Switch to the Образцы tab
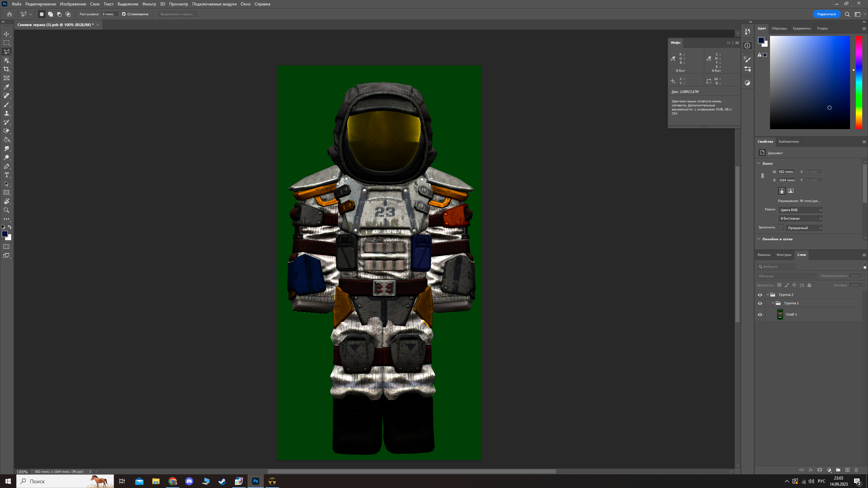868x488 pixels. tap(779, 28)
